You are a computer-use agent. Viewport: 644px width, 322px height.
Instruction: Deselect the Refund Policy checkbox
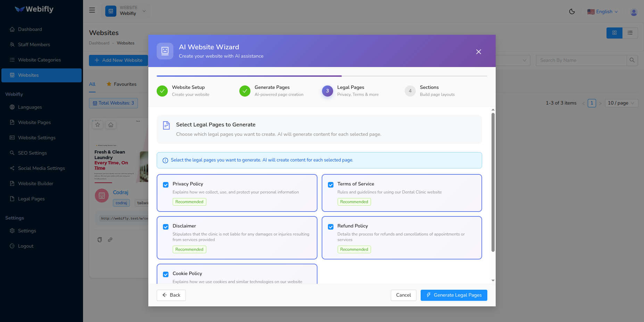[x=331, y=227]
